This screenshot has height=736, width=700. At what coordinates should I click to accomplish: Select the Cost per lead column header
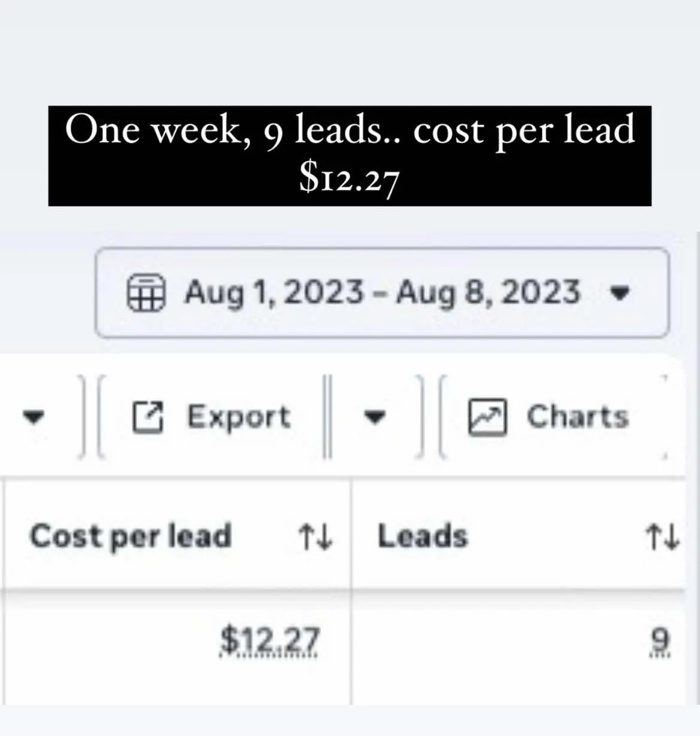pyautogui.click(x=131, y=536)
